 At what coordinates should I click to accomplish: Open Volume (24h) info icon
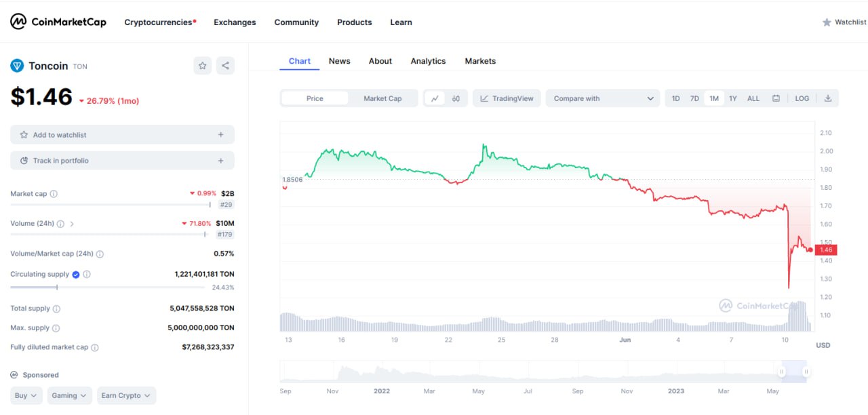60,224
